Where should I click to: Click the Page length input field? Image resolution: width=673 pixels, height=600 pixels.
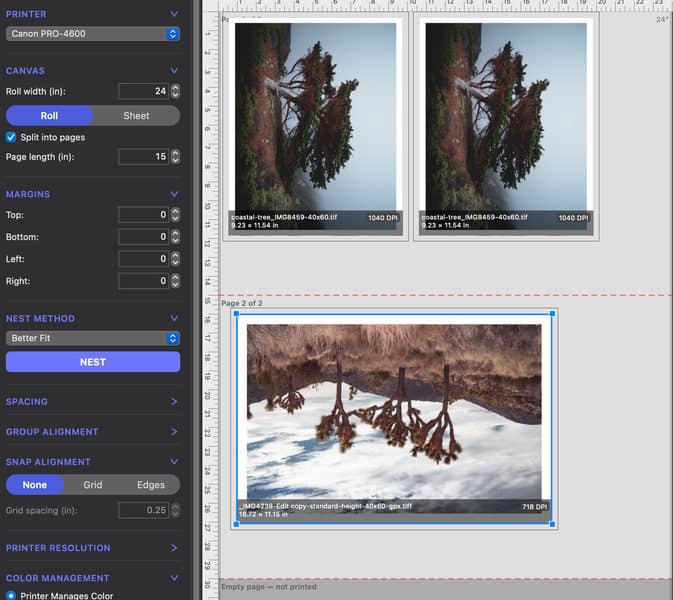(143, 157)
